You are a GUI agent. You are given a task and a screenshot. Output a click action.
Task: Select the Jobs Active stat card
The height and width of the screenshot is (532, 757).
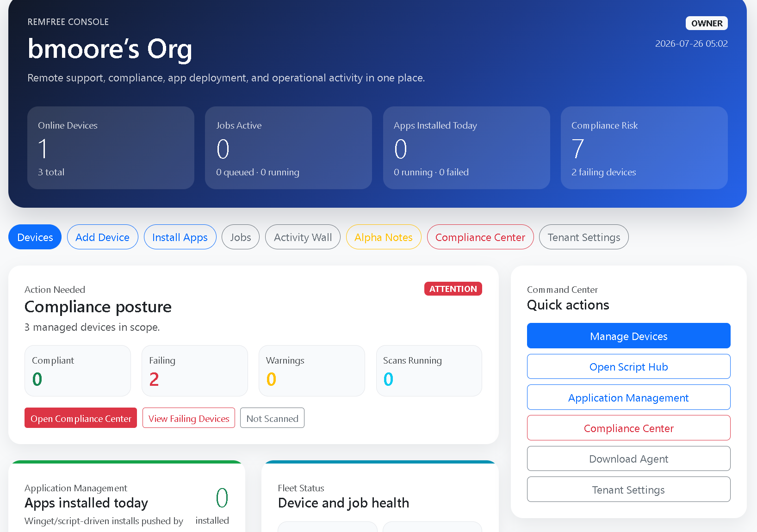[288, 148]
